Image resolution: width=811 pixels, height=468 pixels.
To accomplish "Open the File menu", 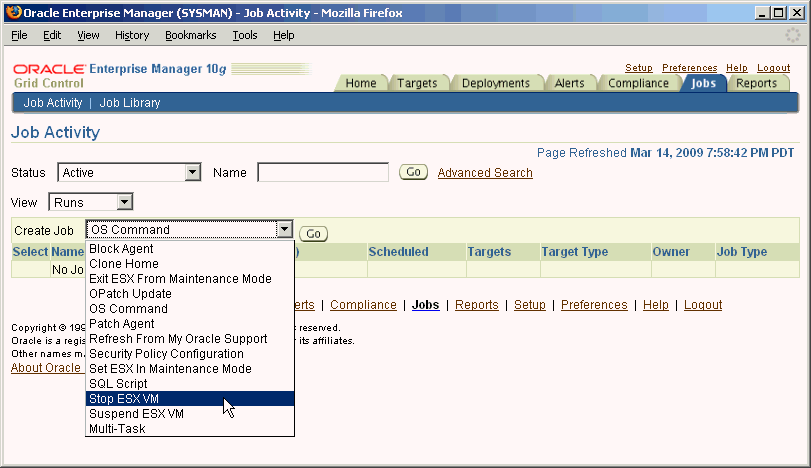I will click(x=19, y=35).
